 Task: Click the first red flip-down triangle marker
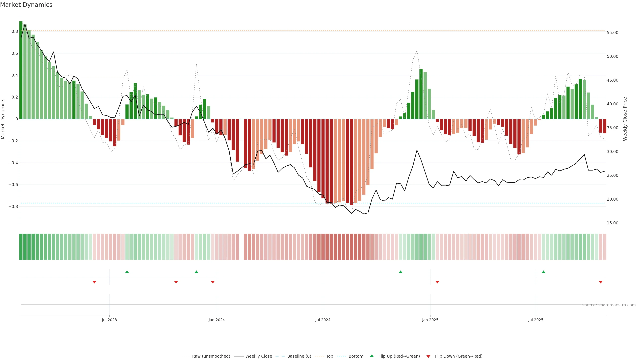click(94, 282)
